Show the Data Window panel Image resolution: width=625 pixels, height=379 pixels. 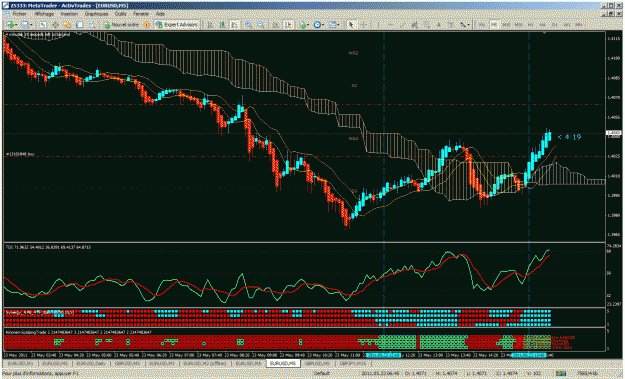coord(55,25)
